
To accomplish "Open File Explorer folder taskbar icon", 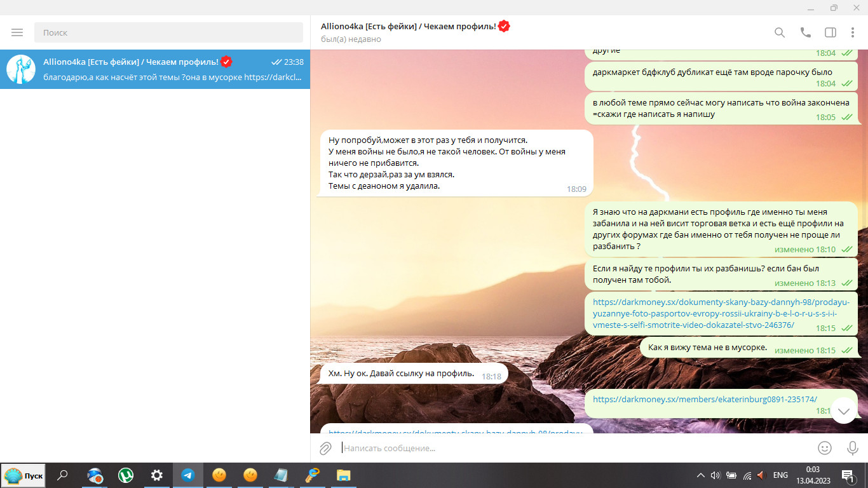I will 343,475.
